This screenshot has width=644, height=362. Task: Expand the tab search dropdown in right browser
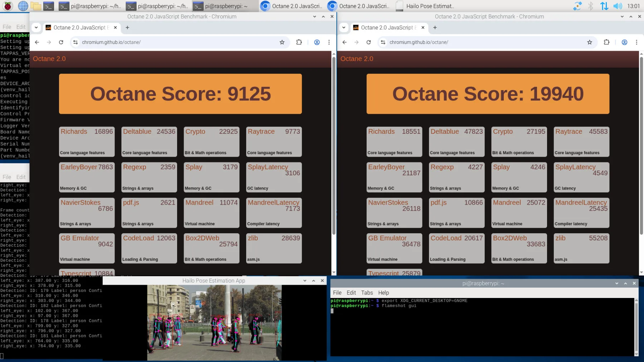point(344,28)
